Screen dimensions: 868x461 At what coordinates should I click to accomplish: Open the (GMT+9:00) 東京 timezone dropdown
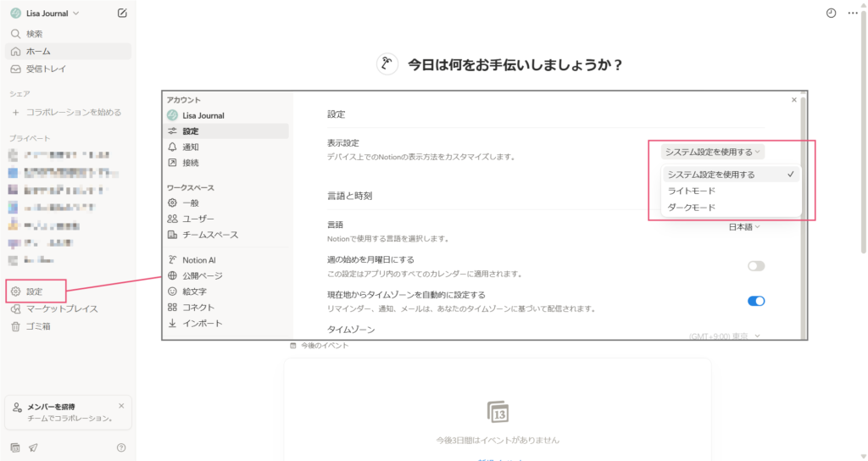click(724, 336)
